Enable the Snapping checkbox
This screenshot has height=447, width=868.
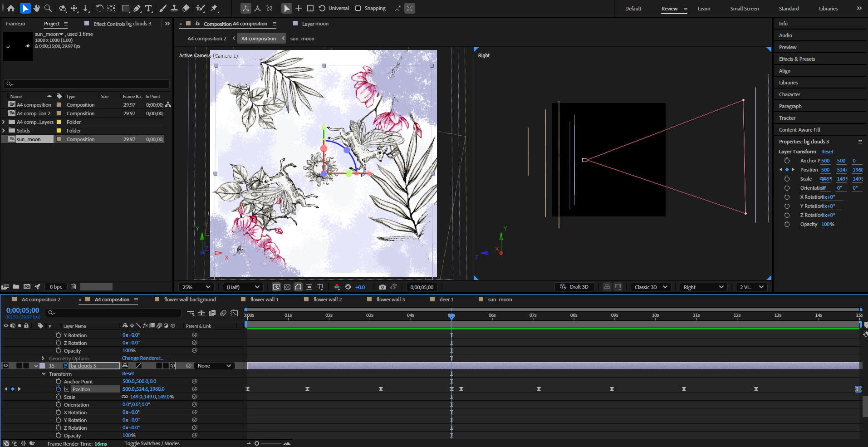(358, 8)
